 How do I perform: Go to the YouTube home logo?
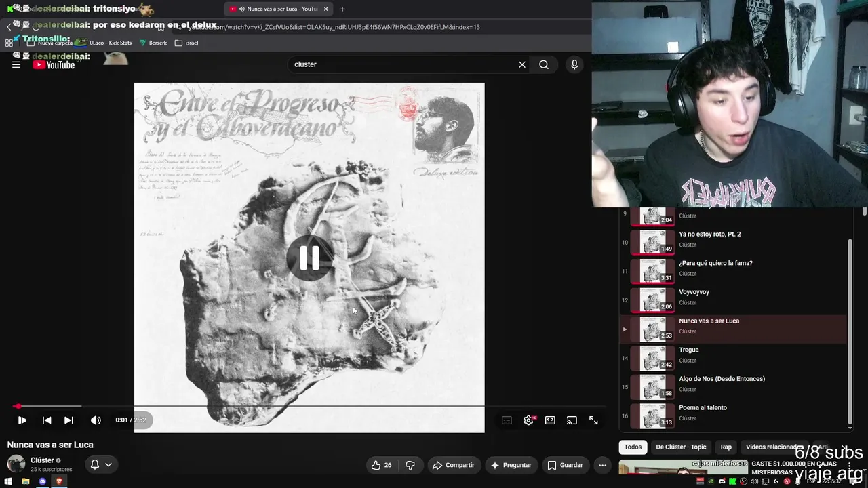[54, 65]
